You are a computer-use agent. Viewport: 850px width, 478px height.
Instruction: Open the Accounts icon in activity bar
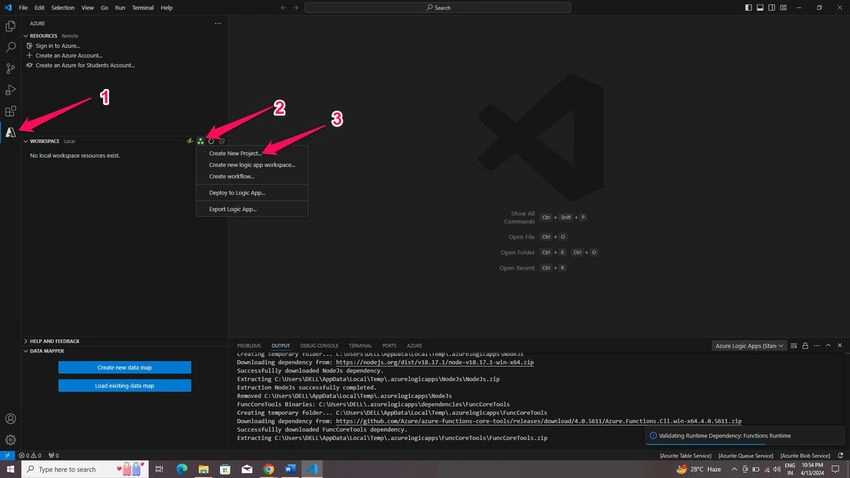tap(10, 418)
